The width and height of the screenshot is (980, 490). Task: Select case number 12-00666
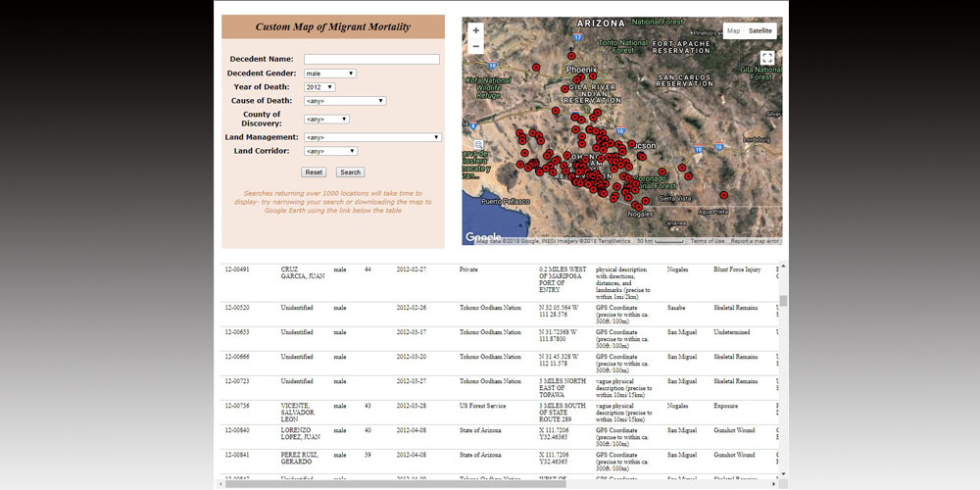tap(237, 357)
